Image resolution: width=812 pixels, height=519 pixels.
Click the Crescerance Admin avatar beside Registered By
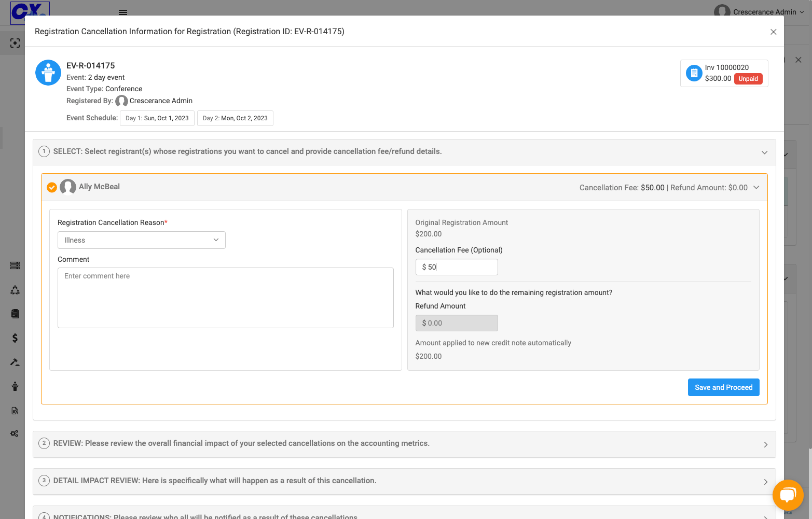coord(121,101)
